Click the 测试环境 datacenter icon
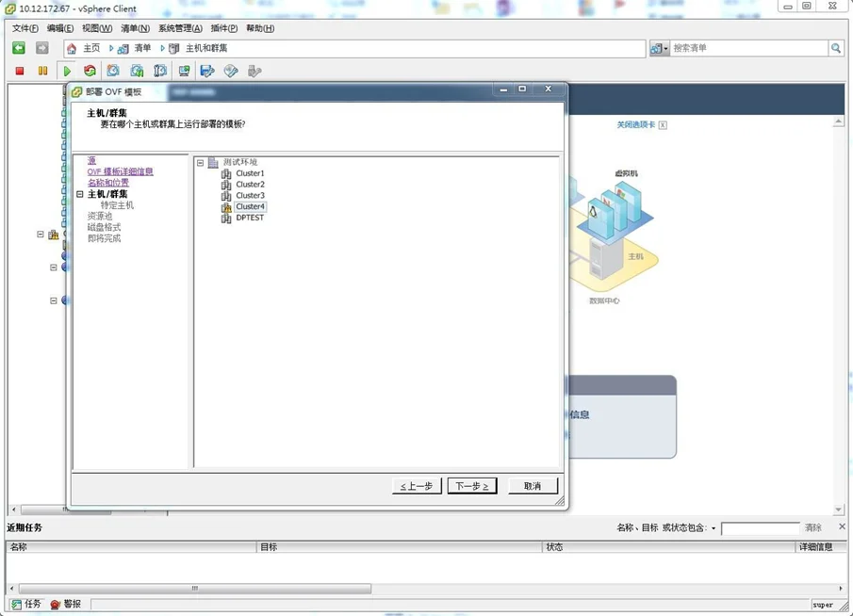 [x=213, y=162]
